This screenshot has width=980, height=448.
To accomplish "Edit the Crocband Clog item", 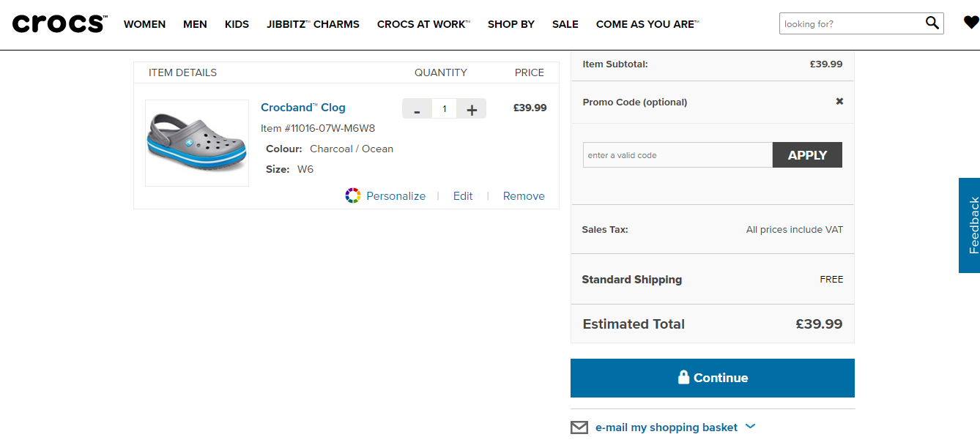I will click(463, 196).
